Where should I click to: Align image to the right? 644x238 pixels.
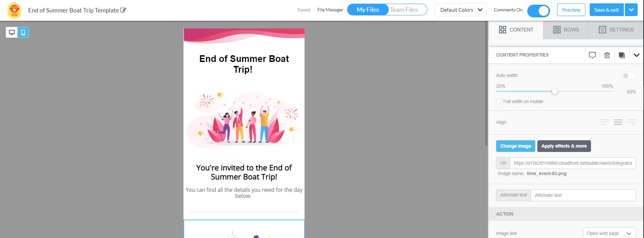coord(631,122)
